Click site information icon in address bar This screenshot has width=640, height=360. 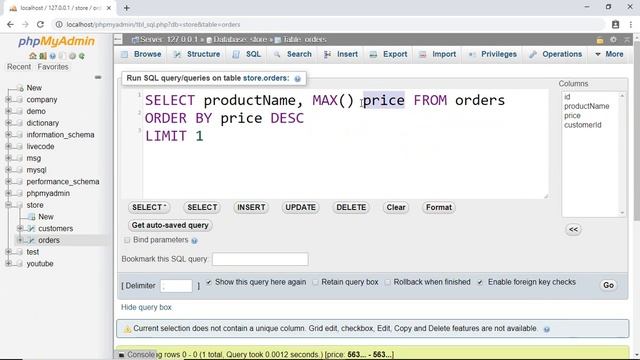tap(59, 24)
